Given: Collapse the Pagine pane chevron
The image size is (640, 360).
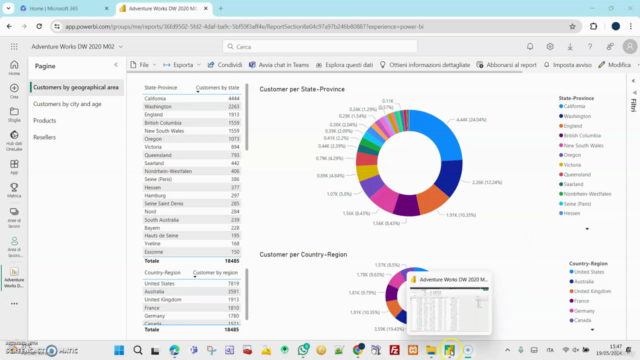Looking at the screenshot, I should tap(116, 65).
